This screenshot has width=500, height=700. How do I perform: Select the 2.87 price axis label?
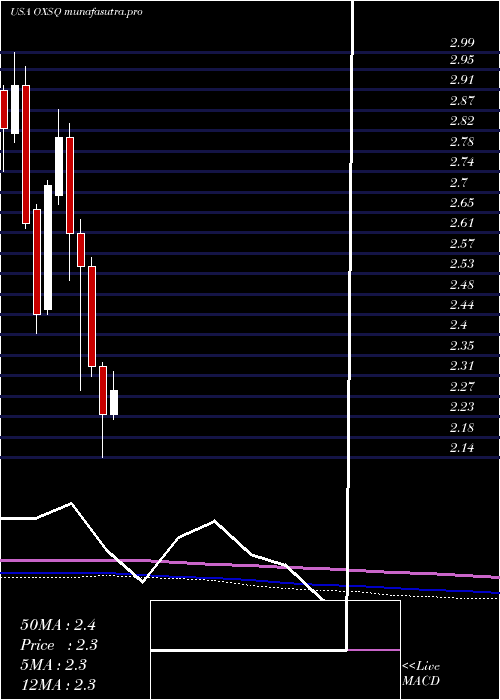pyautogui.click(x=462, y=101)
